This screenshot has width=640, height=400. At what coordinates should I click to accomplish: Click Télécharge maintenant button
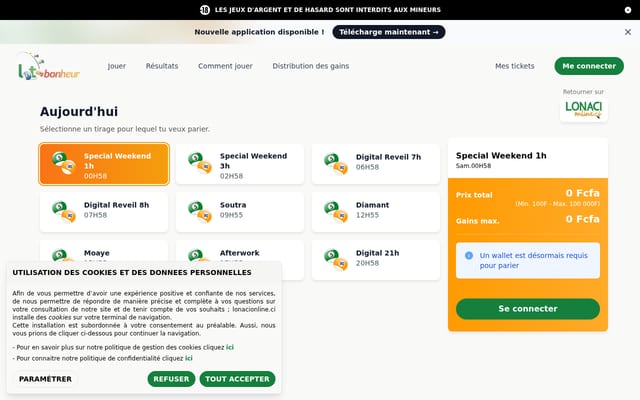pyautogui.click(x=389, y=32)
